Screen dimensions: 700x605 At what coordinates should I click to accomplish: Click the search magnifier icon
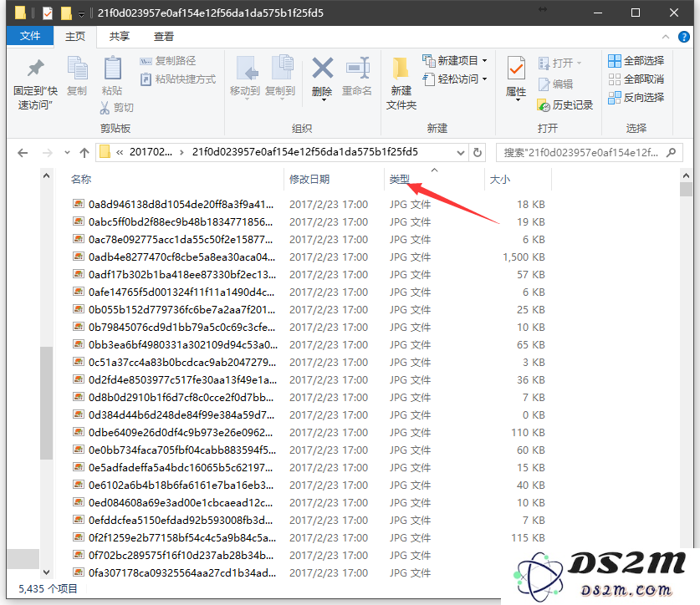[x=671, y=153]
